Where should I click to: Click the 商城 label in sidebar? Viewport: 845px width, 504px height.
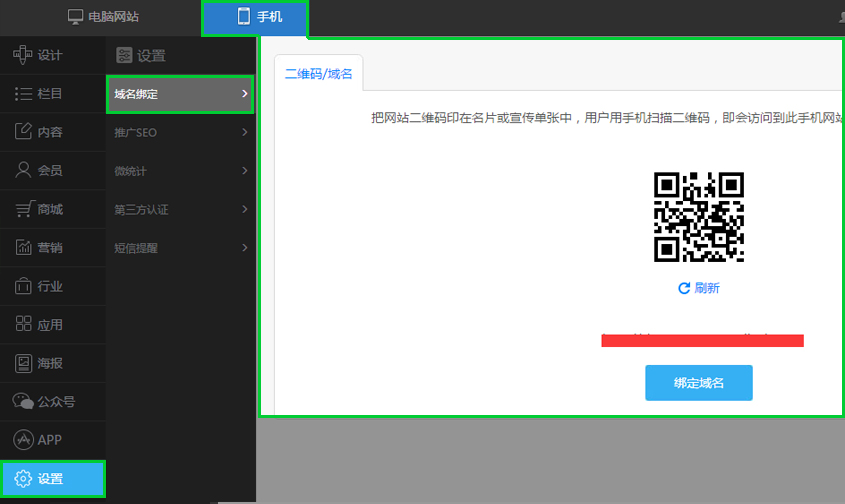point(50,209)
